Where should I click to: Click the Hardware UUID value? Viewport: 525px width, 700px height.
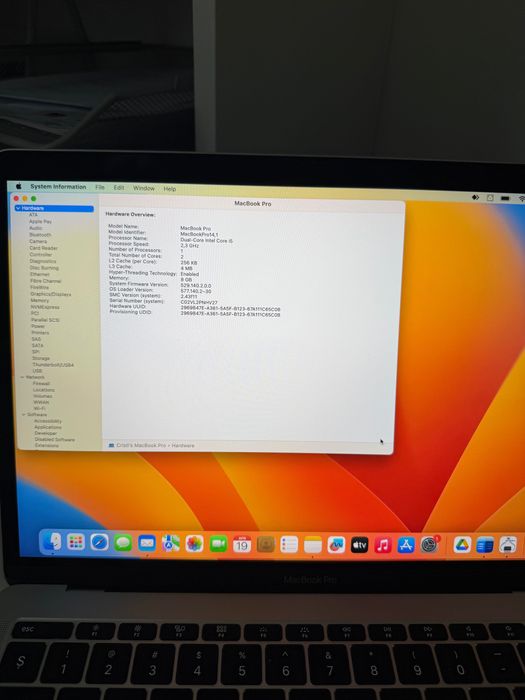230,309
